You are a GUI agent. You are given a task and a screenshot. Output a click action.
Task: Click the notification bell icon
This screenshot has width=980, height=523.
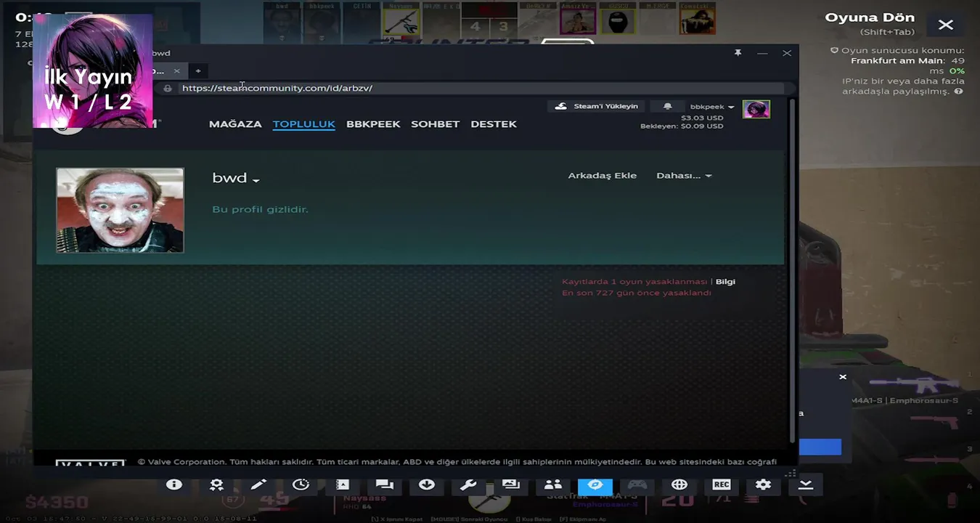667,106
